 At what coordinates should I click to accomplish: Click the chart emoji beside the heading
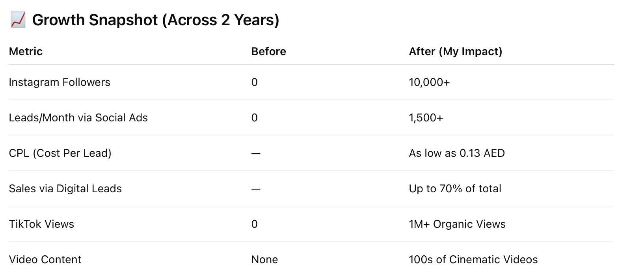click(x=18, y=20)
